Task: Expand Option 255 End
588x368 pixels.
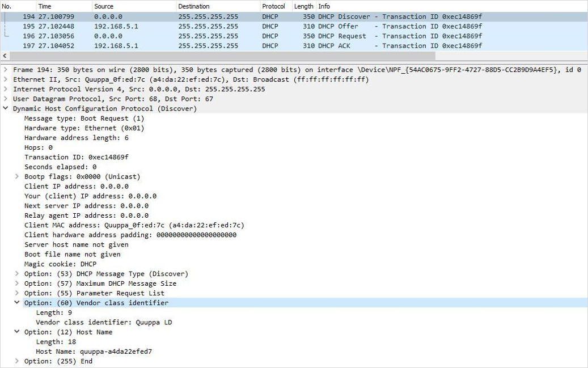Action: (x=17, y=361)
